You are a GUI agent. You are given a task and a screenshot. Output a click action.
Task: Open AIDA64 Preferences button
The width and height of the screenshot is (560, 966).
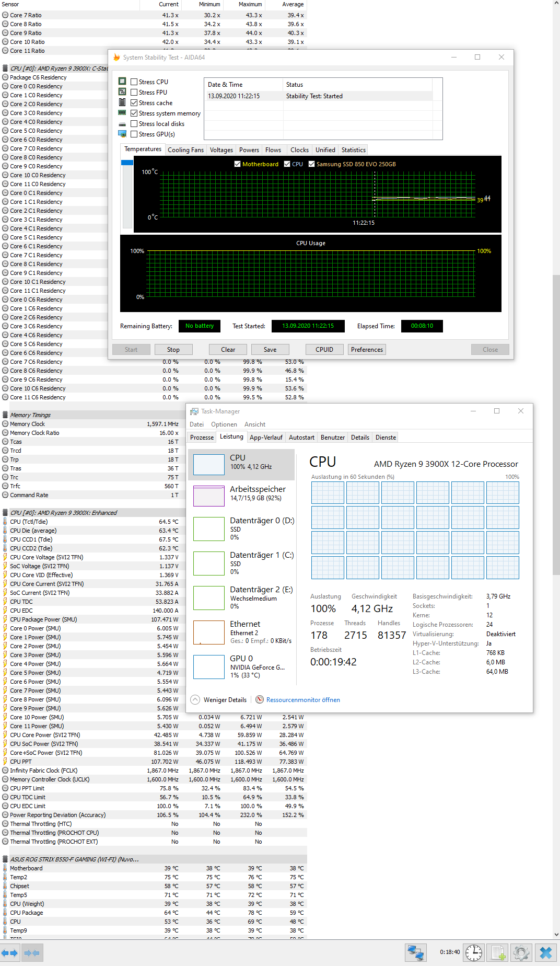(x=367, y=350)
